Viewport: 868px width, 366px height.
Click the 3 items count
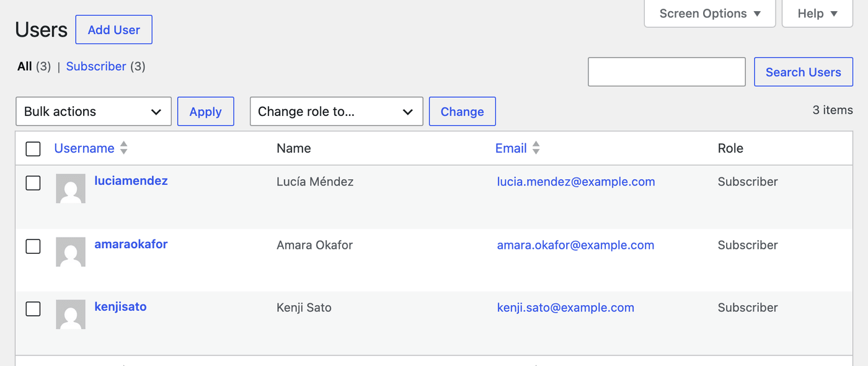click(x=833, y=110)
